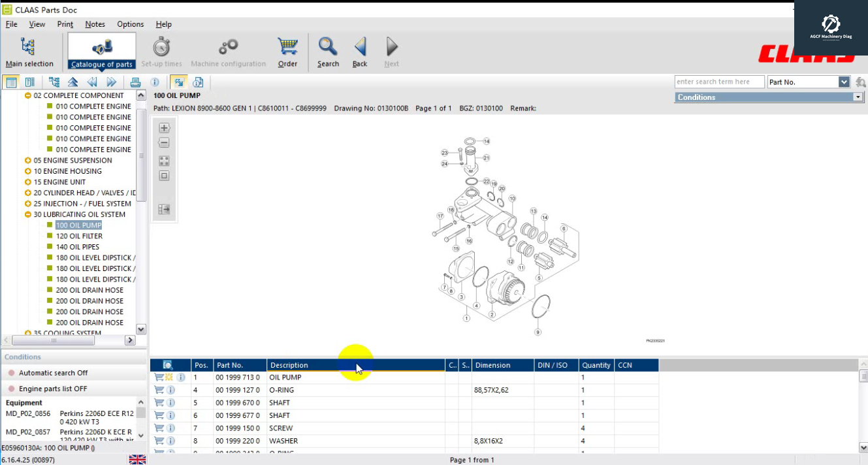Open the Notes menu
868x465 pixels.
tap(95, 24)
